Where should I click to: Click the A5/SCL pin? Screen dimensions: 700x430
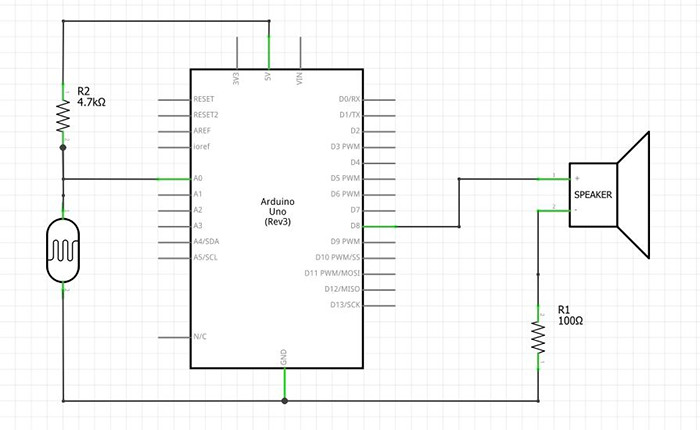coord(175,258)
